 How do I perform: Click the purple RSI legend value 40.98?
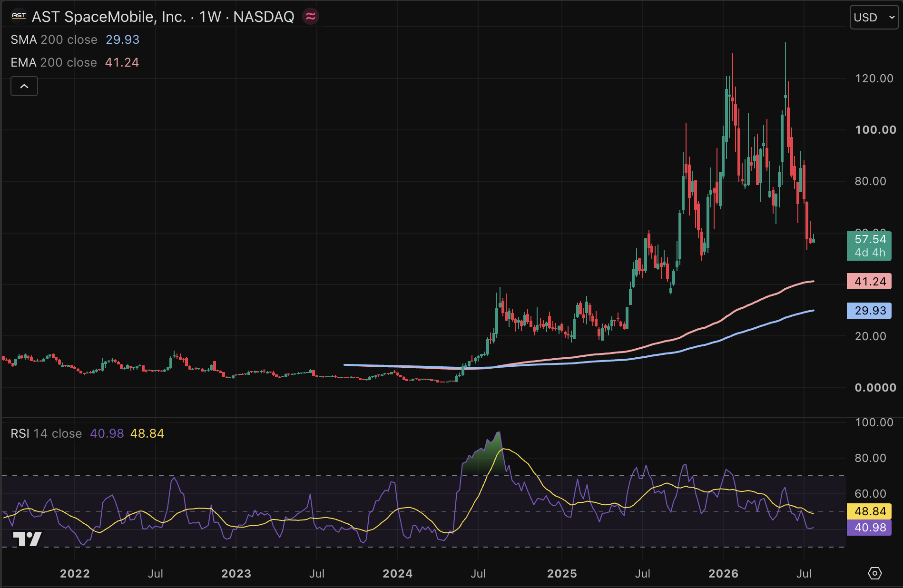pos(107,433)
